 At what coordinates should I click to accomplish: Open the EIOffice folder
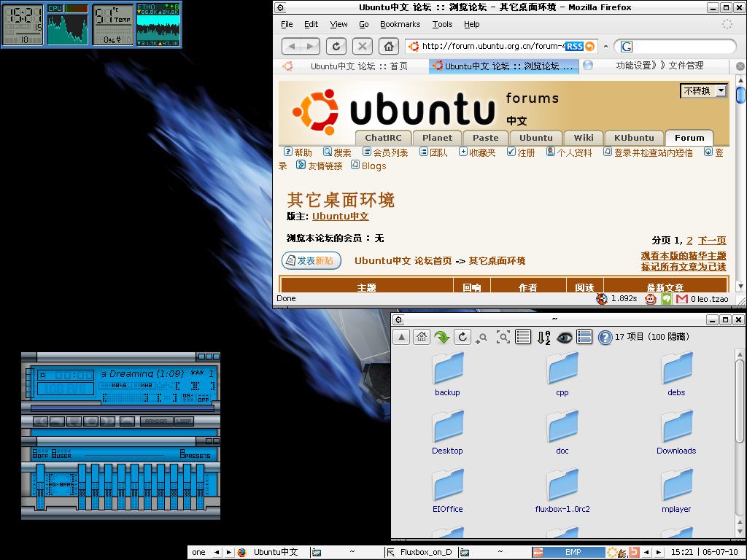tap(447, 491)
